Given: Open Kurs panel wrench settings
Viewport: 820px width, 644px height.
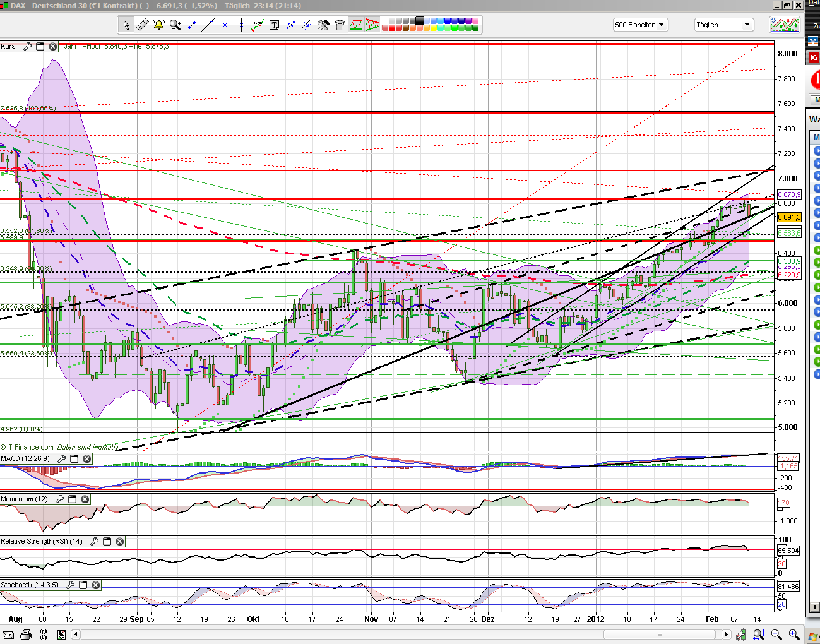Looking at the screenshot, I should (x=27, y=46).
